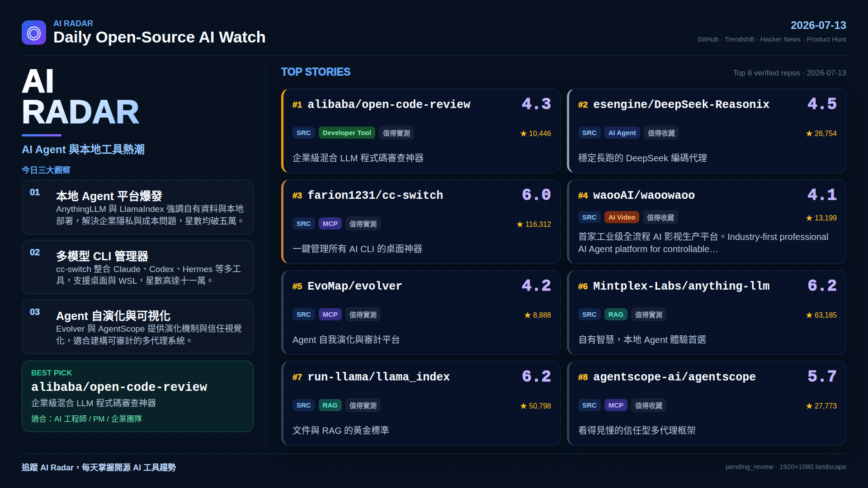
Task: Click the 10,446 star count
Action: [536, 133]
